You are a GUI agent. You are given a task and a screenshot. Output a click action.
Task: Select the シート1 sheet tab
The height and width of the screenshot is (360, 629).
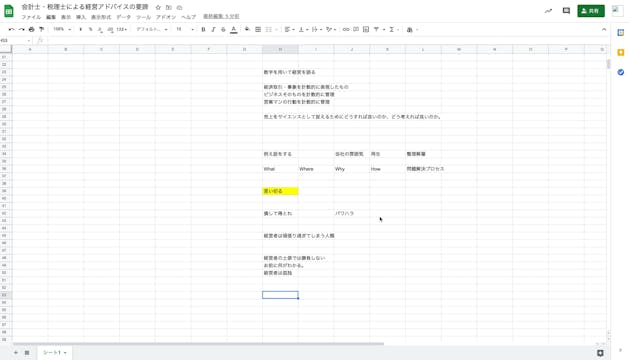[55, 352]
